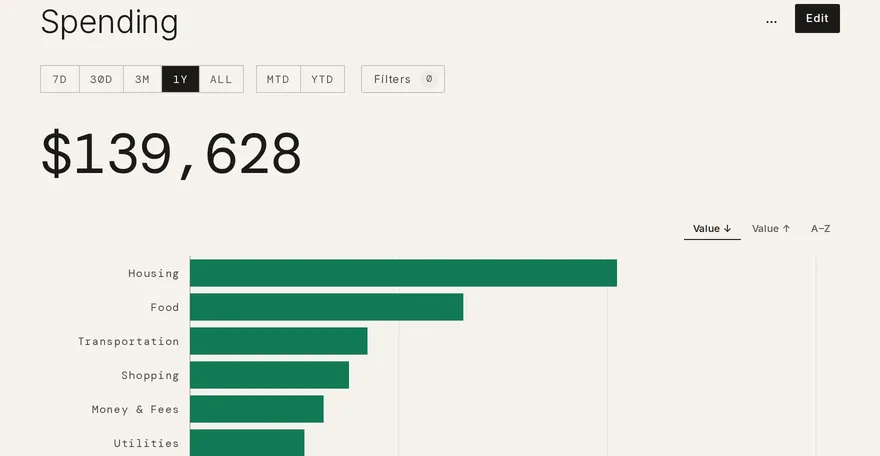Viewport: 880px width, 456px height.
Task: Click the Money & Fees bar
Action: coord(257,409)
